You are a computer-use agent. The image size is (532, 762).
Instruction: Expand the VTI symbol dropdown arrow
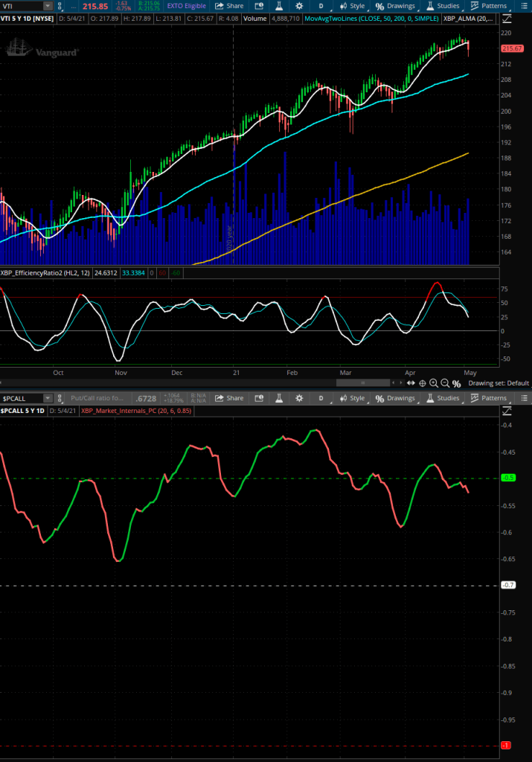pyautogui.click(x=48, y=6)
